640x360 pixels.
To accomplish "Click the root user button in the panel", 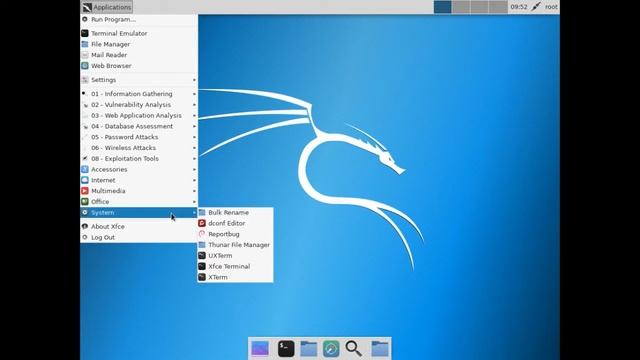I will (551, 7).
